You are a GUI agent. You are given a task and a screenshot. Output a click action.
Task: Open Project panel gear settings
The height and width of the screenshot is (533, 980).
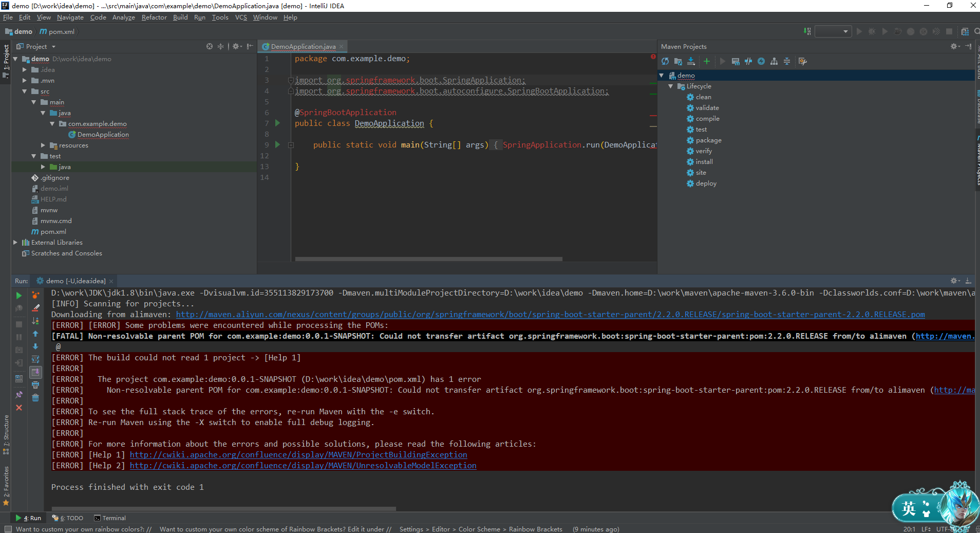click(237, 46)
